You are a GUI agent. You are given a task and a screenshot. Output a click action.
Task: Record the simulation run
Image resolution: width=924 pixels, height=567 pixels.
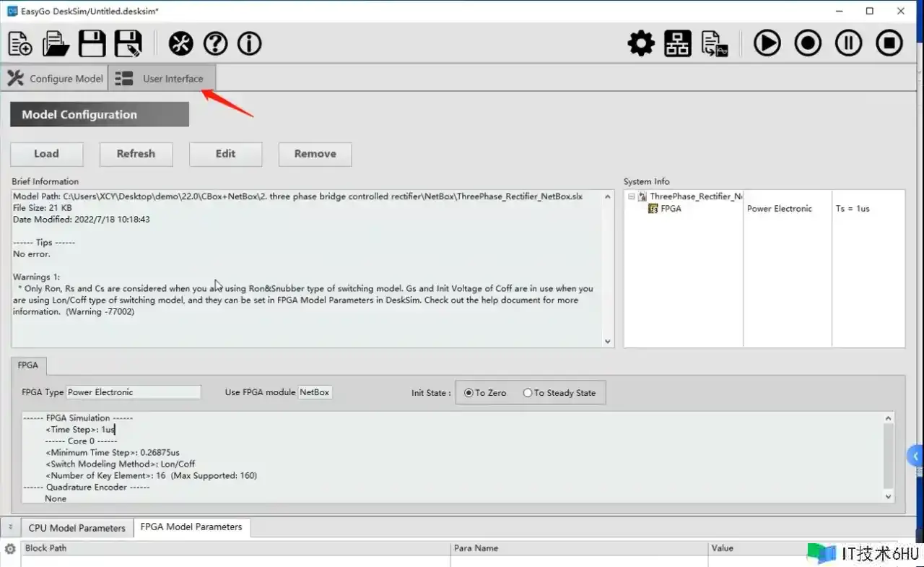808,44
